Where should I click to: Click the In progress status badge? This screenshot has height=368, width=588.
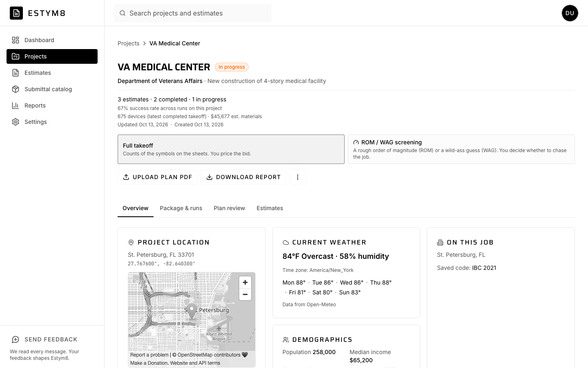[232, 67]
